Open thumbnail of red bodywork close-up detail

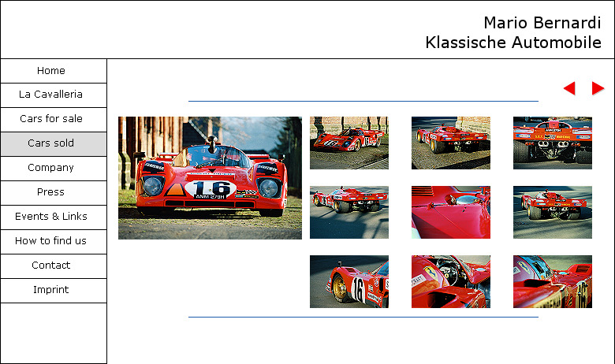click(x=451, y=212)
